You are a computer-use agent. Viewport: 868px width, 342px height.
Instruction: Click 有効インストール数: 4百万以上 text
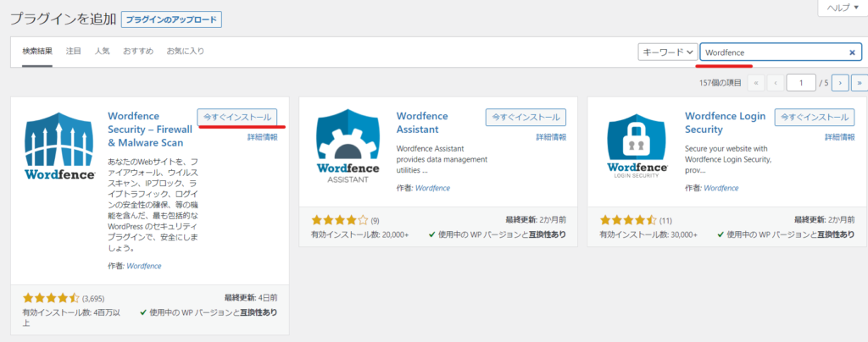[x=70, y=317]
